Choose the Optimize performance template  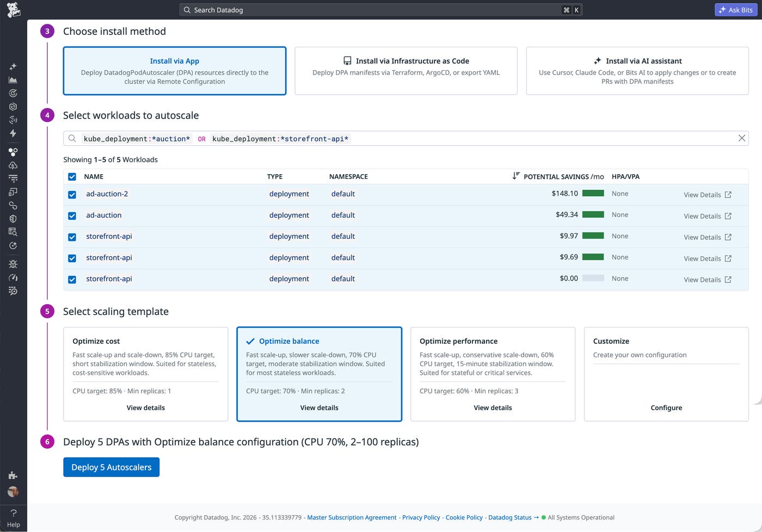(493, 374)
